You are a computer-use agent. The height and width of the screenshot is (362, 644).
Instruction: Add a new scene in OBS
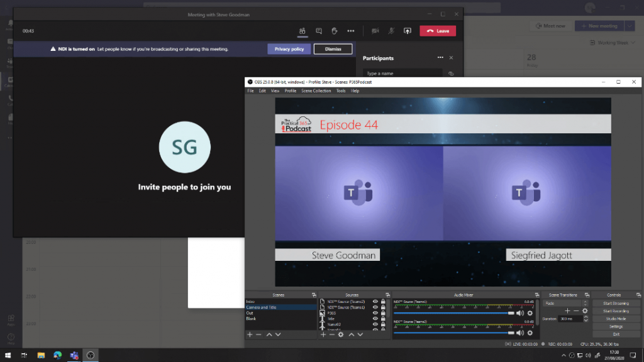[x=250, y=334]
